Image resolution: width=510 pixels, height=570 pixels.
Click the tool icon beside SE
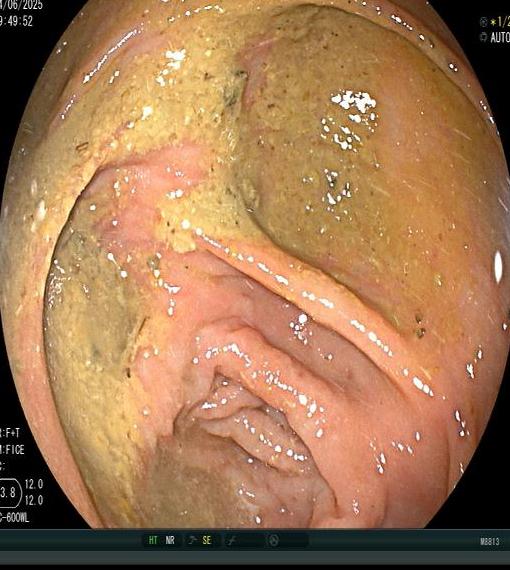(x=192, y=540)
